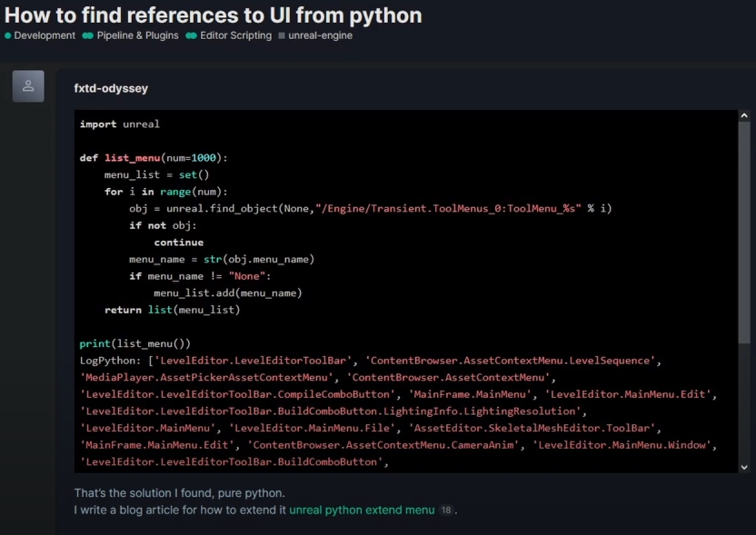Open the Pipeline & Plugins category

click(130, 35)
